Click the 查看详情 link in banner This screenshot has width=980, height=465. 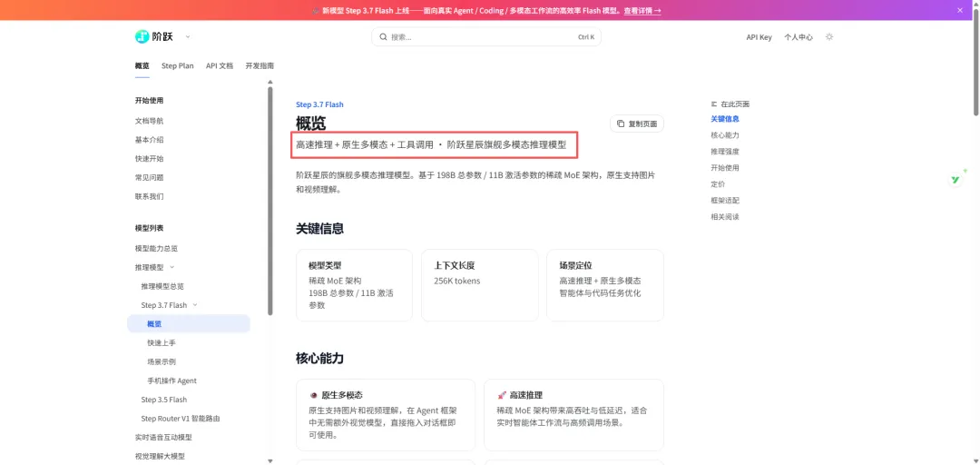click(642, 11)
